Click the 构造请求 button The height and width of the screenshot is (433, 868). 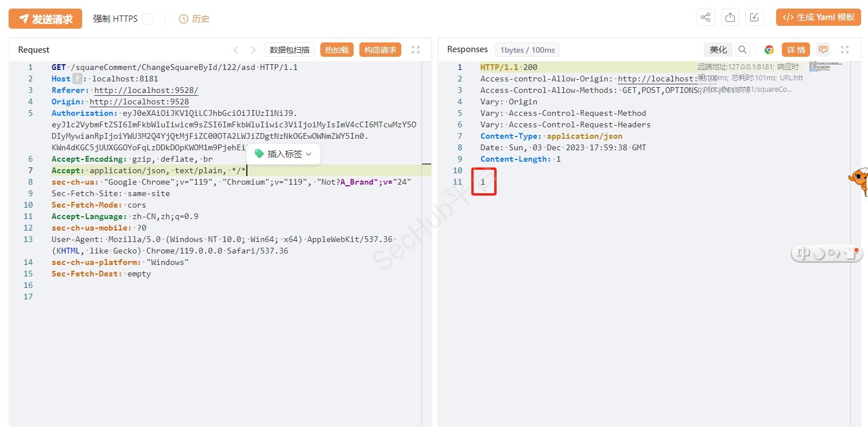[x=380, y=50]
